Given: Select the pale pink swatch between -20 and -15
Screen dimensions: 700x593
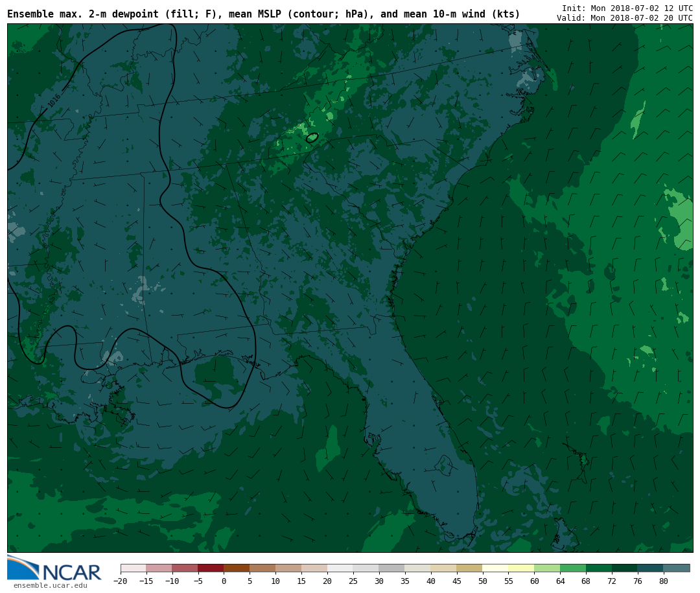Looking at the screenshot, I should (x=134, y=568).
